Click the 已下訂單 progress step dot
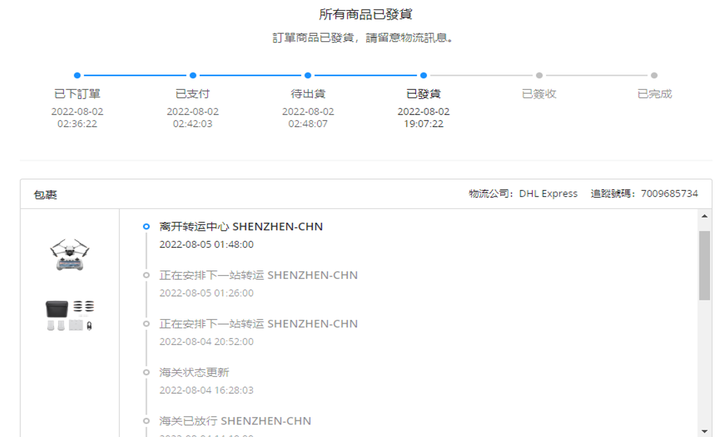Image resolution: width=720 pixels, height=437 pixels. point(77,75)
